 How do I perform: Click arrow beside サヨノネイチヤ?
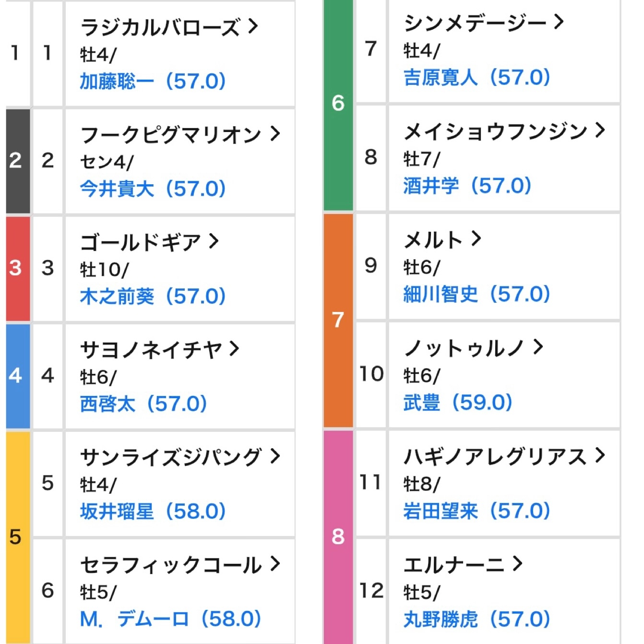click(234, 348)
